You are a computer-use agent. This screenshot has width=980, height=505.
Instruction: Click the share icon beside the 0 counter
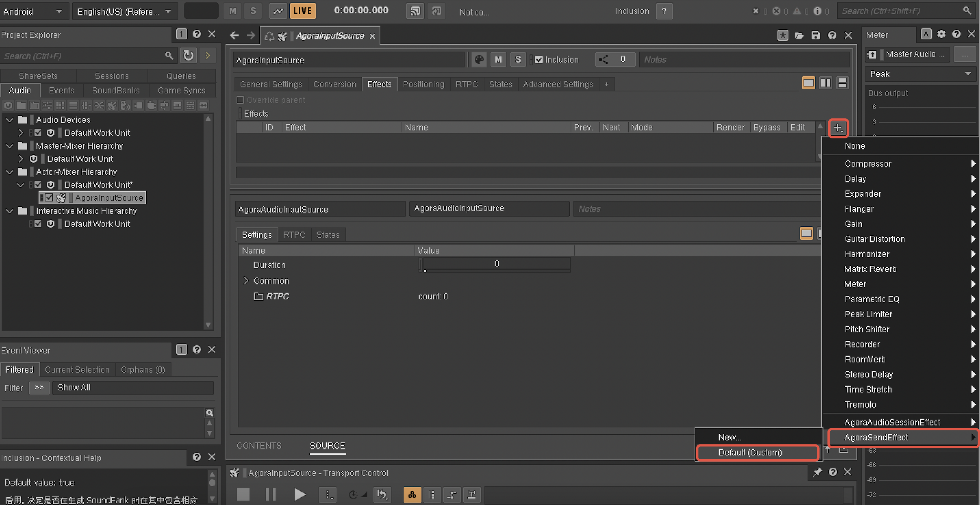(x=603, y=59)
